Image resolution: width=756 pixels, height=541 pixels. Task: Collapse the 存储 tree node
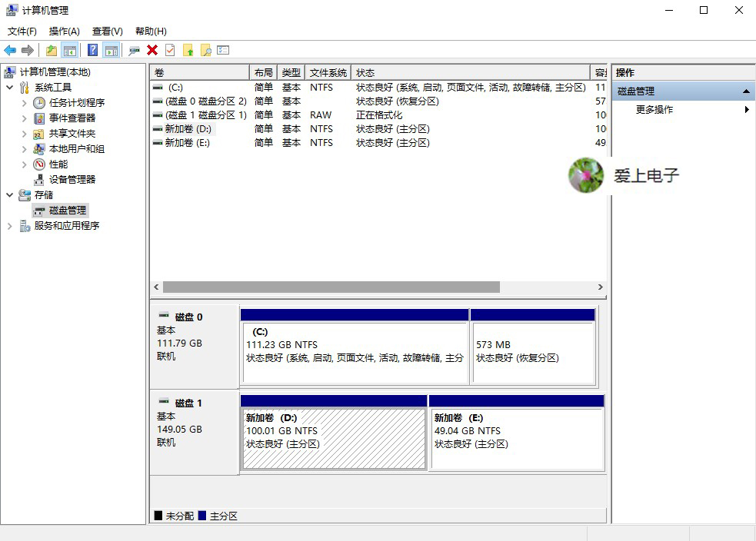(9, 194)
